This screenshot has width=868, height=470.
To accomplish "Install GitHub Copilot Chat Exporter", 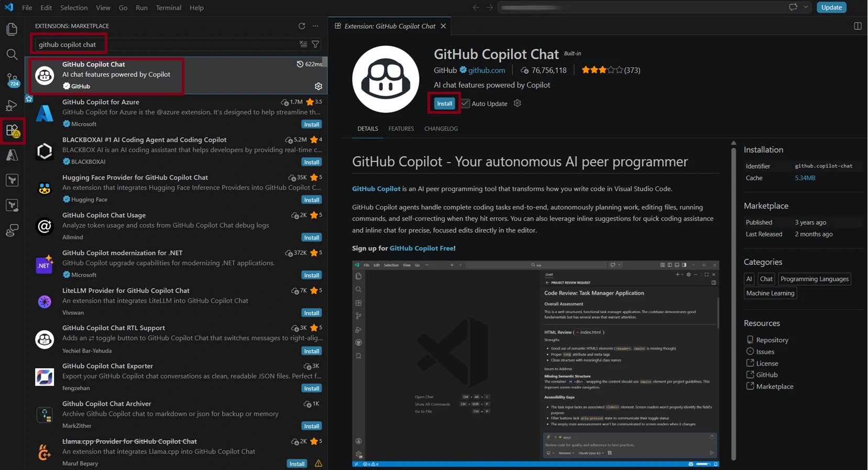I will 311,388.
